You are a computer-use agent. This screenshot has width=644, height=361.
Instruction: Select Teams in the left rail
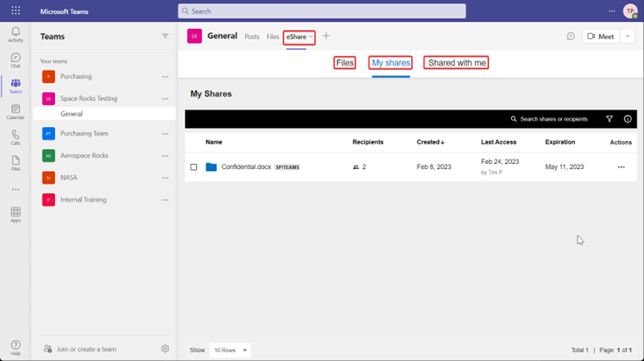(16, 86)
